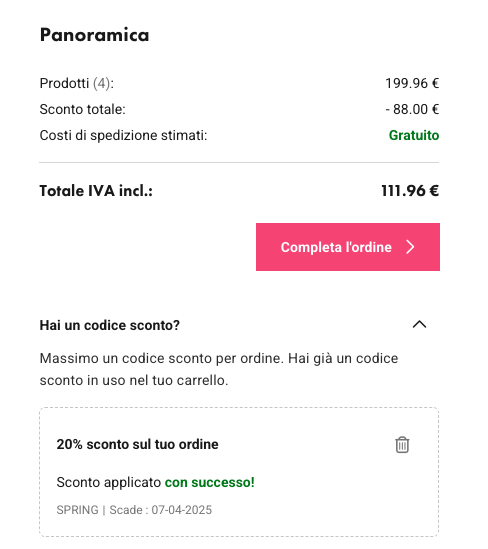Click the order total 111.96 €
Screen dimensions: 488x549
pos(410,191)
